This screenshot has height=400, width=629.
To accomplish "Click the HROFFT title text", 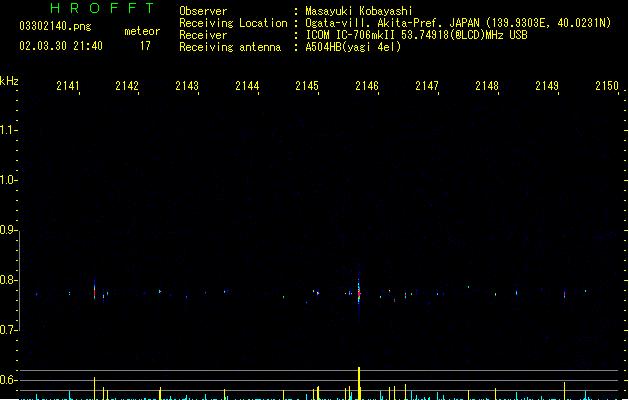I will point(102,8).
